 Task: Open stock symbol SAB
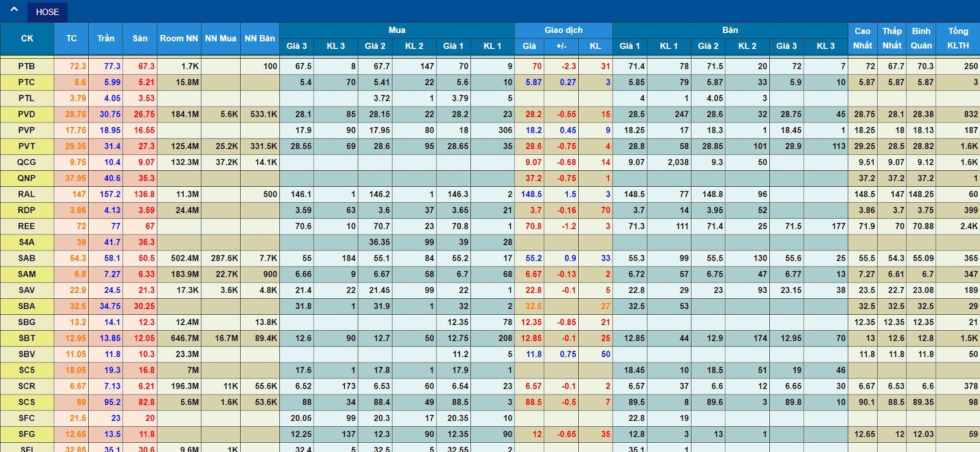(x=26, y=258)
